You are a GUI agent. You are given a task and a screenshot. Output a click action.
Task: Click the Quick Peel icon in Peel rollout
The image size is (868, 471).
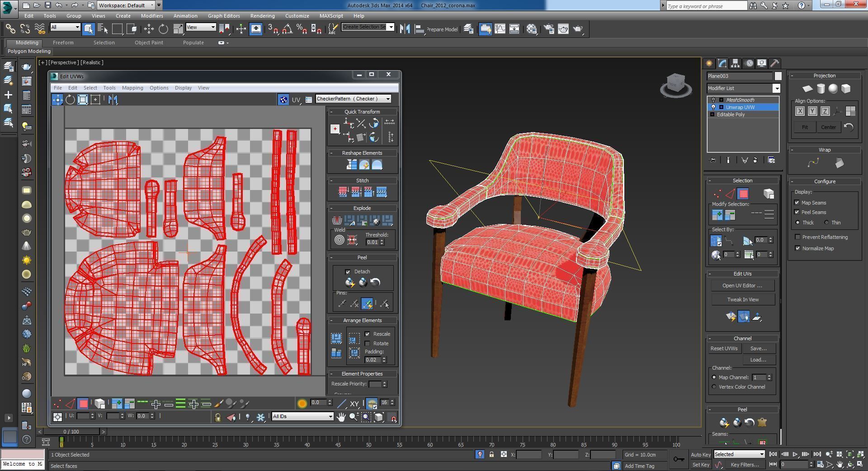click(350, 283)
